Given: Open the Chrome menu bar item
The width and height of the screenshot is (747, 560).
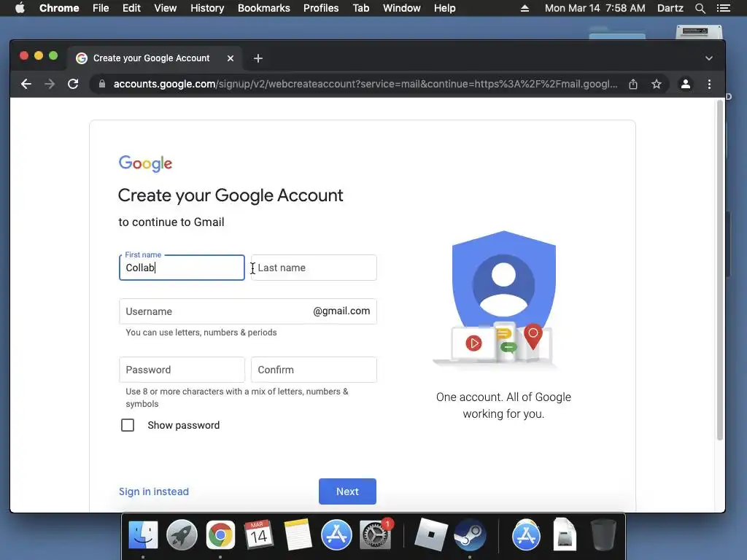Looking at the screenshot, I should [59, 8].
